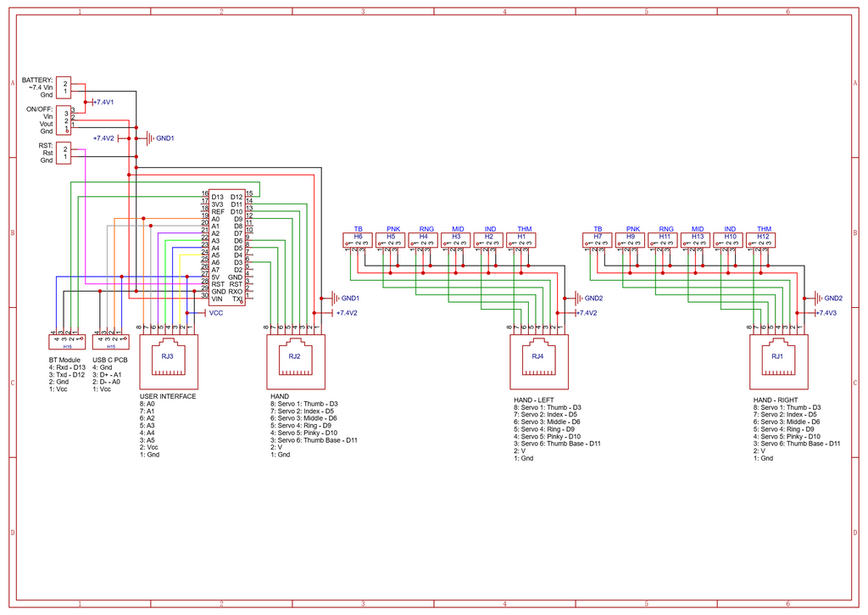Select the 3-pin ON/OFF switch connector
868x615 pixels.
[x=64, y=120]
